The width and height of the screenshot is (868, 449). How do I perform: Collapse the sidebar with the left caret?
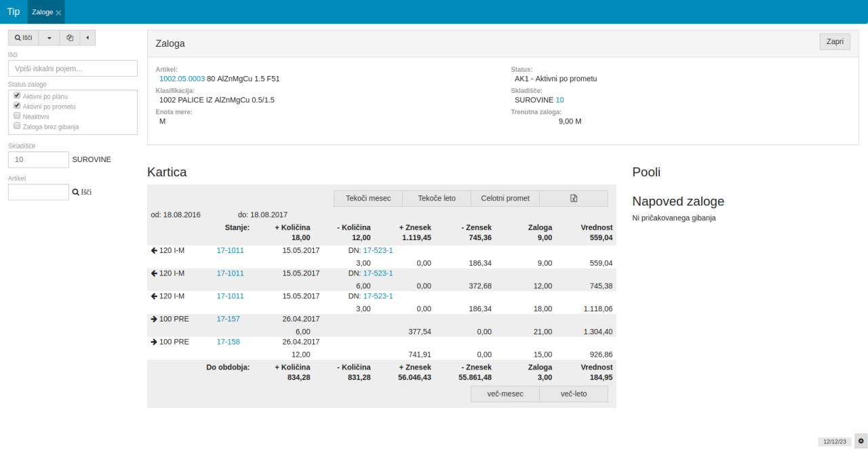point(87,37)
